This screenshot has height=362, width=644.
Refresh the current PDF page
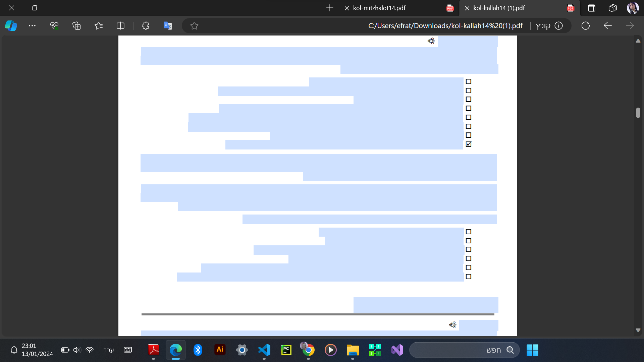coord(586,26)
